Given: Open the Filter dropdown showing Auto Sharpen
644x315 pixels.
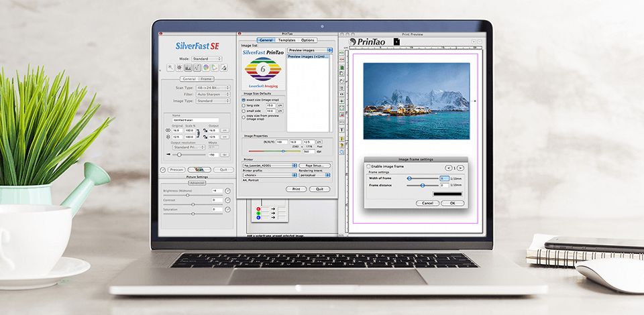Looking at the screenshot, I should (213, 94).
